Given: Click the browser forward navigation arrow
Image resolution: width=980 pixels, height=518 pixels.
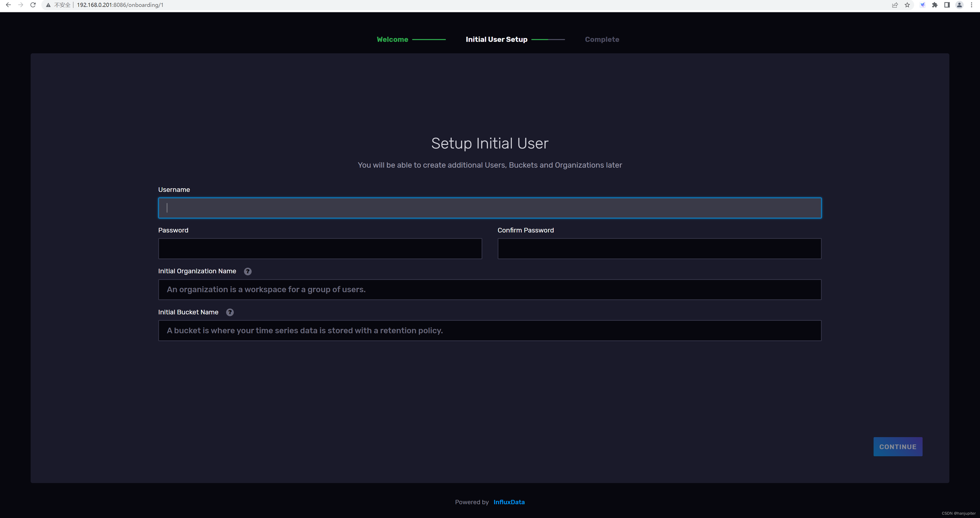Looking at the screenshot, I should [x=20, y=5].
